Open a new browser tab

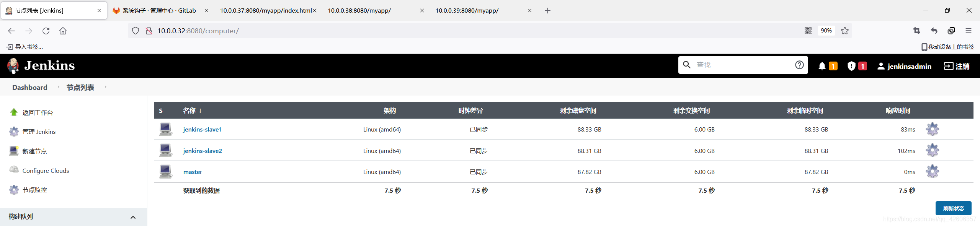pyautogui.click(x=547, y=11)
